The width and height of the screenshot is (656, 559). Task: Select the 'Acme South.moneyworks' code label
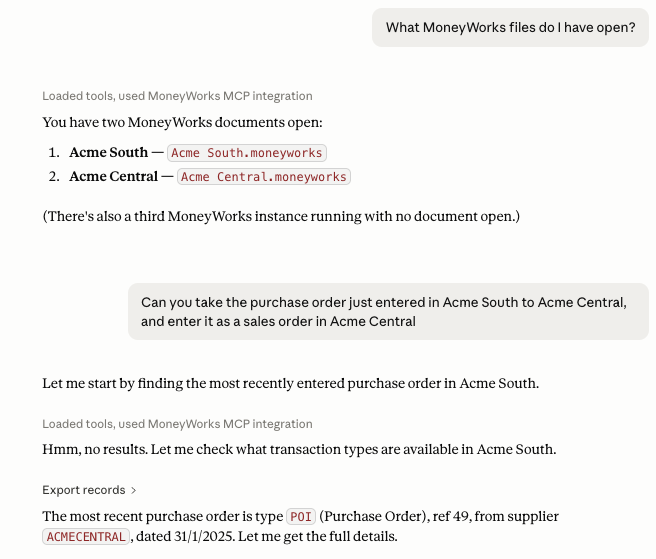247,153
